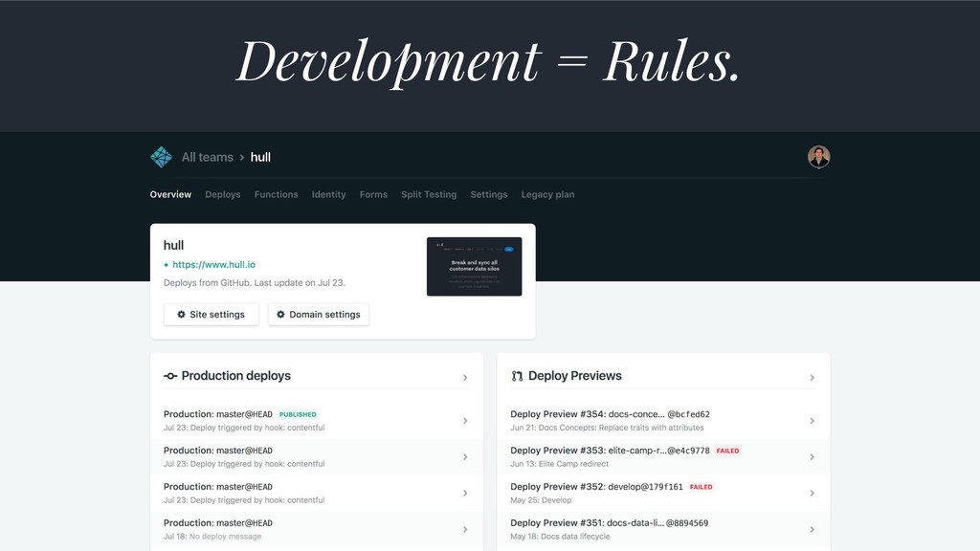Click the Deploy Previews pull request icon
980x551 pixels.
(517, 376)
